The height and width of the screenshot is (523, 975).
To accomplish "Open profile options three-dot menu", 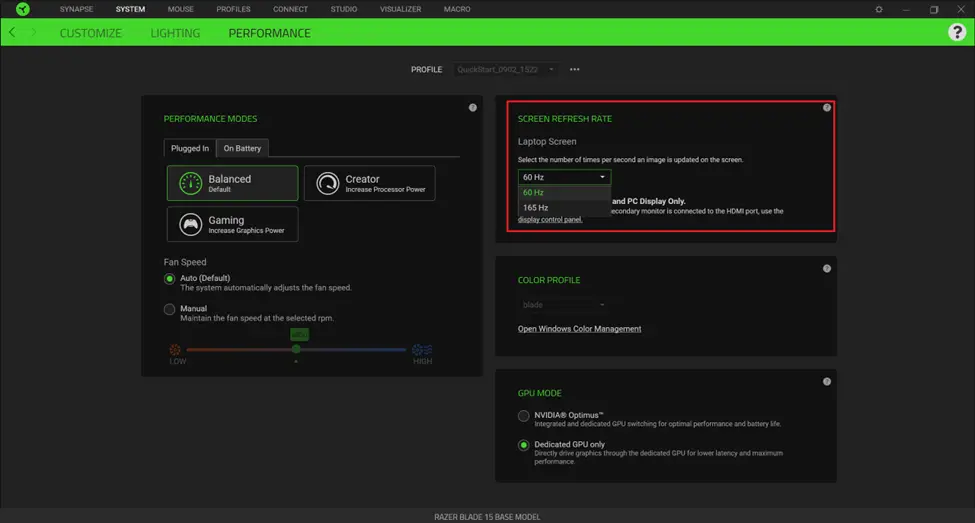I will (575, 70).
